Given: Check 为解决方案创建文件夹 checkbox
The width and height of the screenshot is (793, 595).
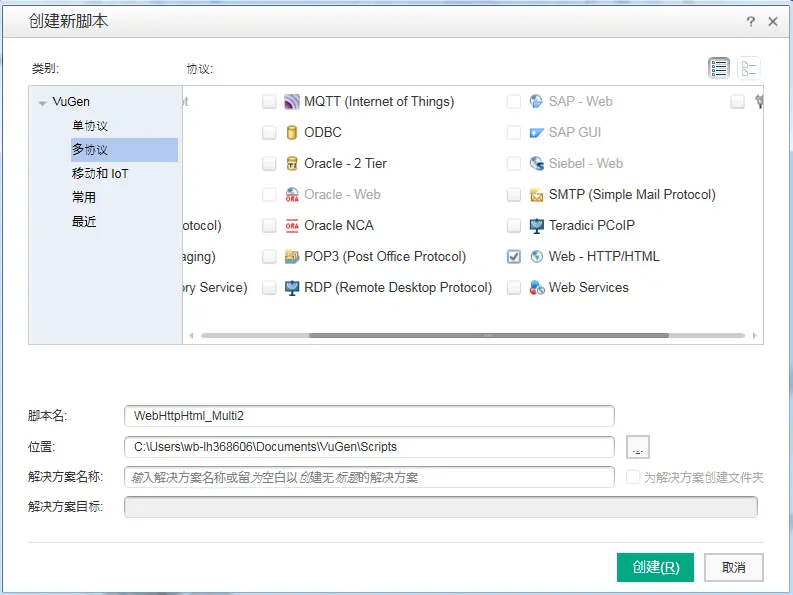Looking at the screenshot, I should [x=633, y=477].
